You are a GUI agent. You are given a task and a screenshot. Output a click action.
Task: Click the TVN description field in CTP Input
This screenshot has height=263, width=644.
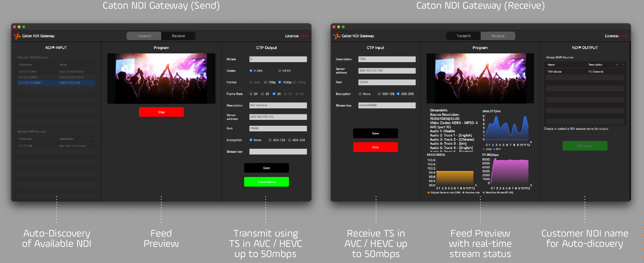pyautogui.click(x=387, y=59)
